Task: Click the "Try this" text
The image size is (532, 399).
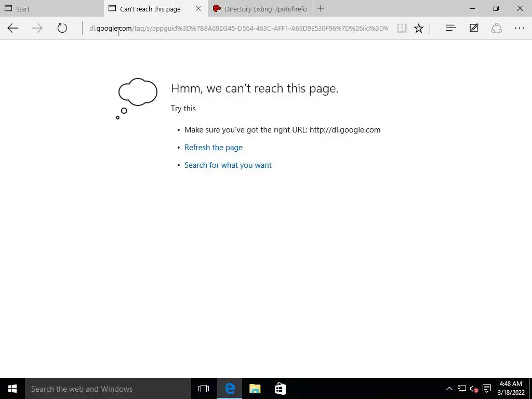Action: [183, 109]
